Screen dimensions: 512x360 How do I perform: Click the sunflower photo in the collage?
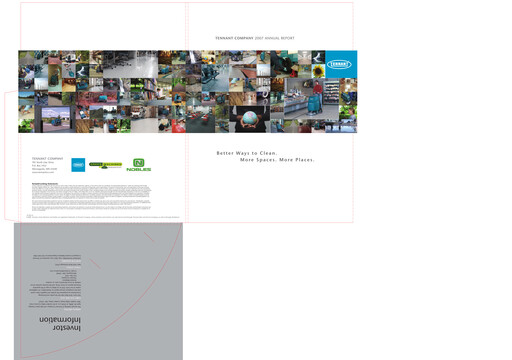pyautogui.click(x=318, y=71)
